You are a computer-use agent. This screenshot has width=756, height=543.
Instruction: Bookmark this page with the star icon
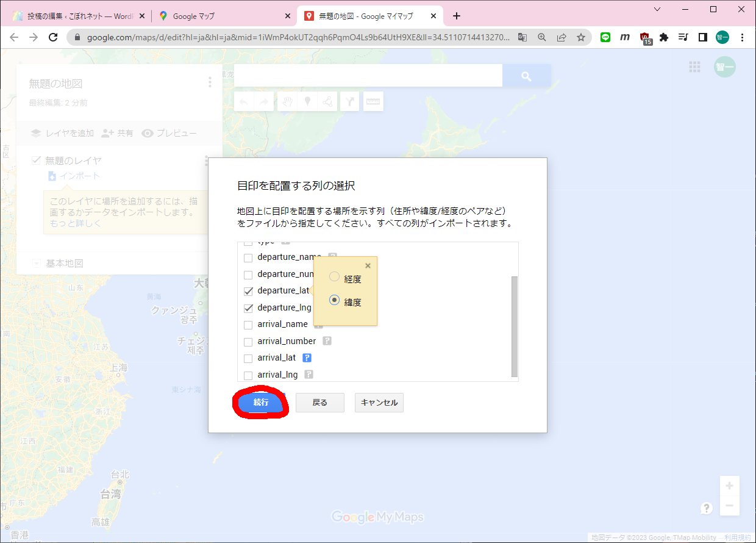(581, 37)
